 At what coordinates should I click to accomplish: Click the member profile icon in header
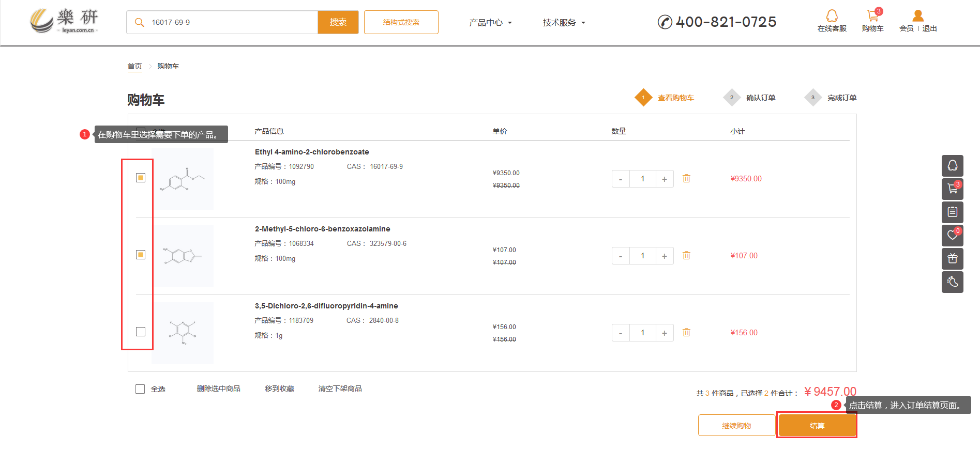pyautogui.click(x=917, y=16)
